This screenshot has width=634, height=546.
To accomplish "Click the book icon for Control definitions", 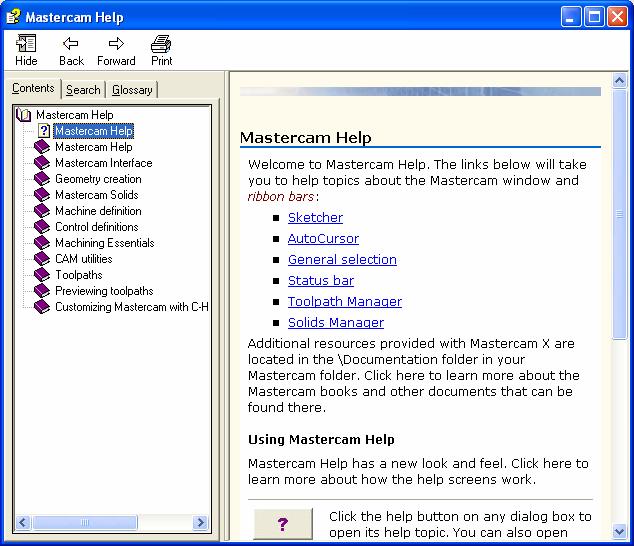I will click(x=42, y=226).
